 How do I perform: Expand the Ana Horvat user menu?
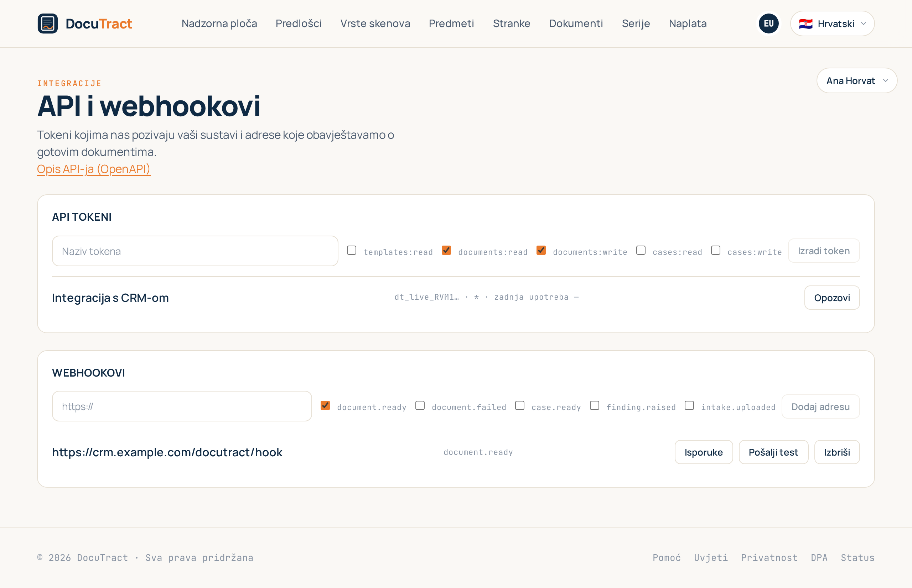point(856,80)
